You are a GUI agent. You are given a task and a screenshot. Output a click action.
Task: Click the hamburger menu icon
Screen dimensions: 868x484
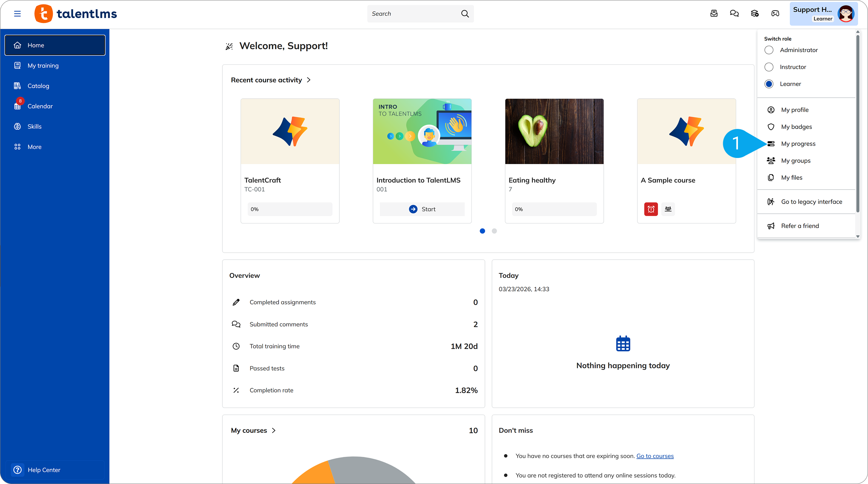pos(17,14)
